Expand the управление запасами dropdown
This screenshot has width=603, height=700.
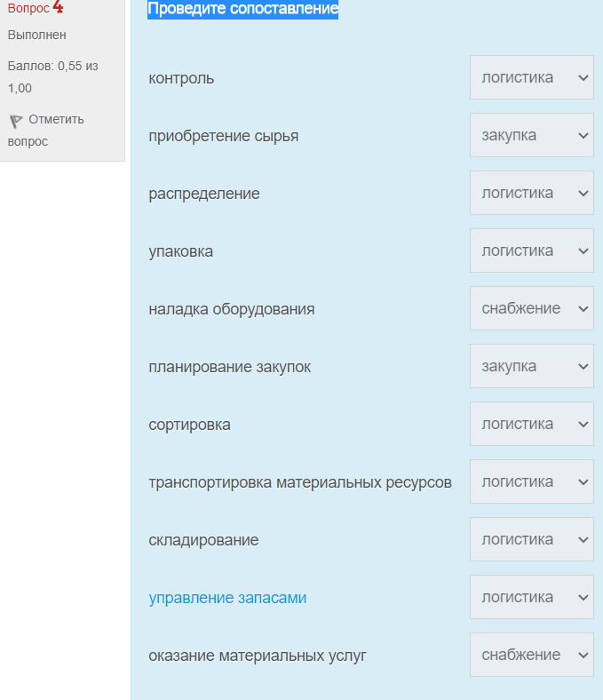point(532,597)
